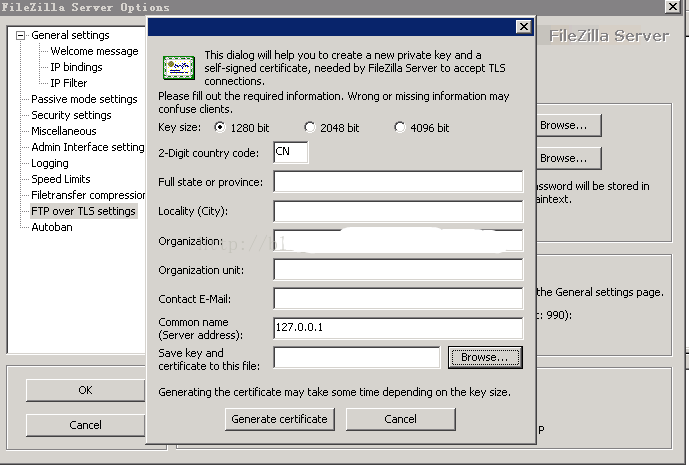This screenshot has height=467, width=689.
Task: Select the 4096 bit key size
Action: point(399,127)
